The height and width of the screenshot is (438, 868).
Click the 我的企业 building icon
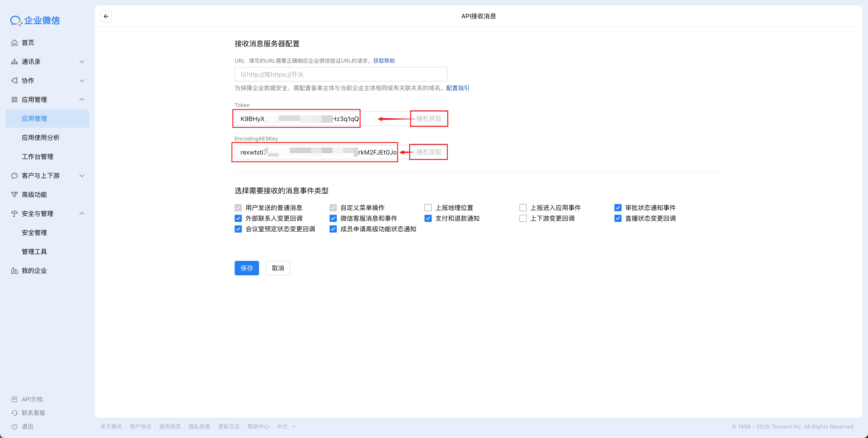pyautogui.click(x=14, y=271)
